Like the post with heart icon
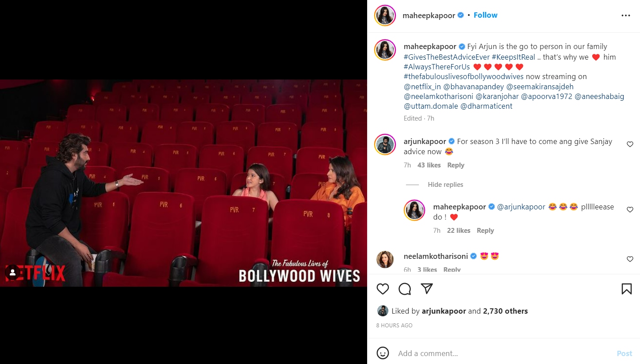 pyautogui.click(x=383, y=289)
